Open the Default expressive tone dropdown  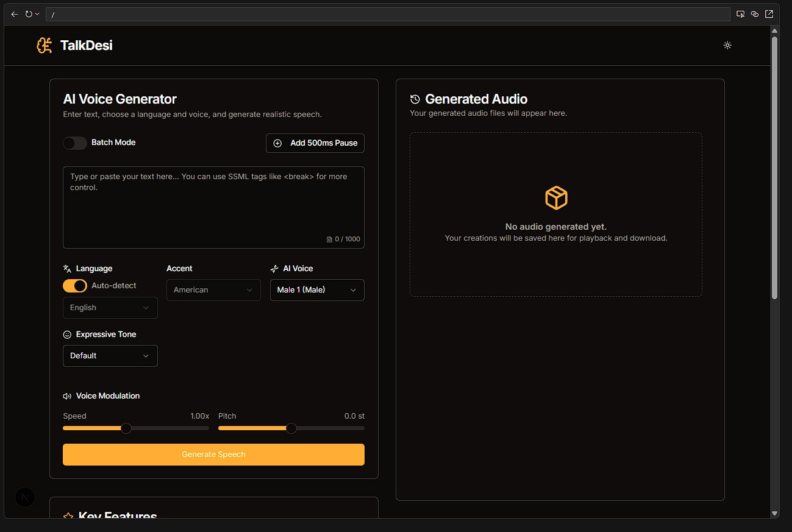110,356
